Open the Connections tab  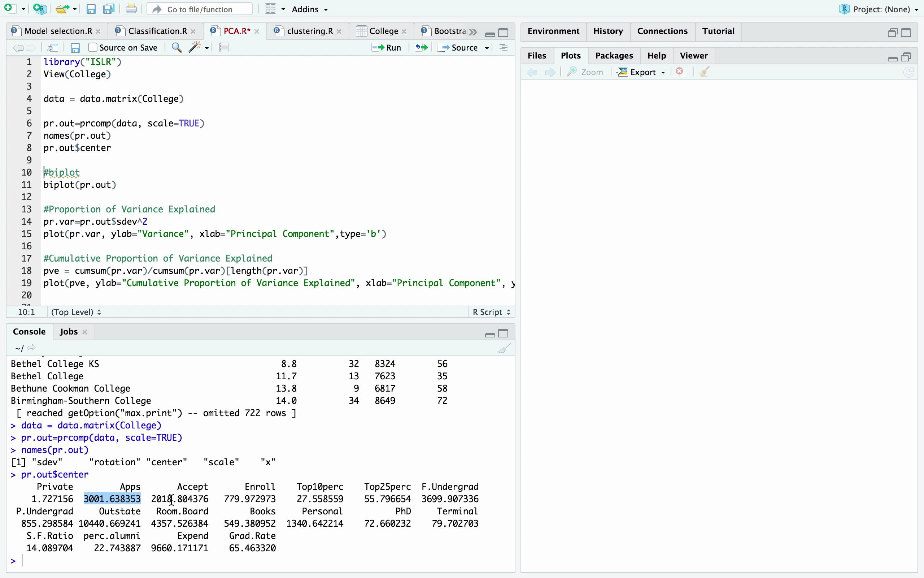662,31
